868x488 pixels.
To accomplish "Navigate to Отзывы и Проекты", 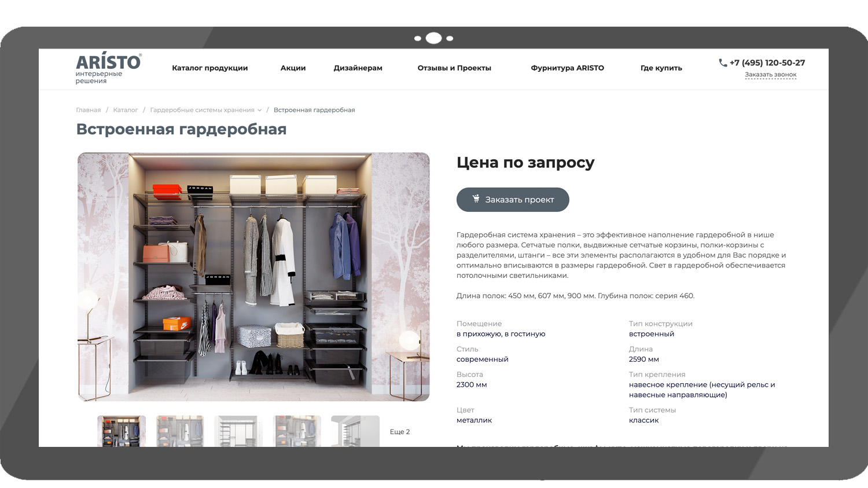I will point(454,68).
